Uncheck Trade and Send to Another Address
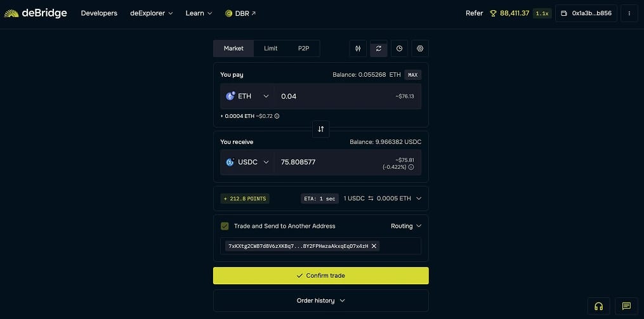 point(225,226)
